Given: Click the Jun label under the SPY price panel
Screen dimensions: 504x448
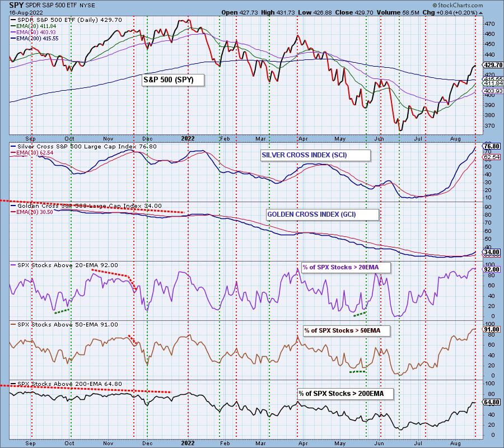Looking at the screenshot, I should pos(379,139).
